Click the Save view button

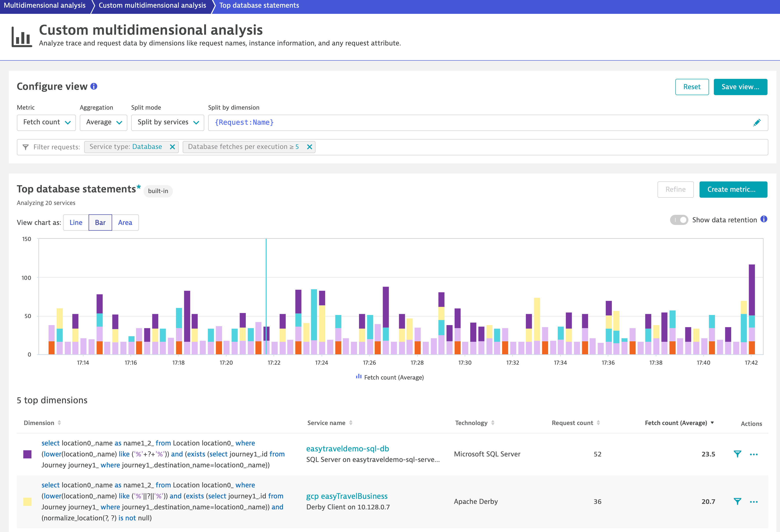740,87
